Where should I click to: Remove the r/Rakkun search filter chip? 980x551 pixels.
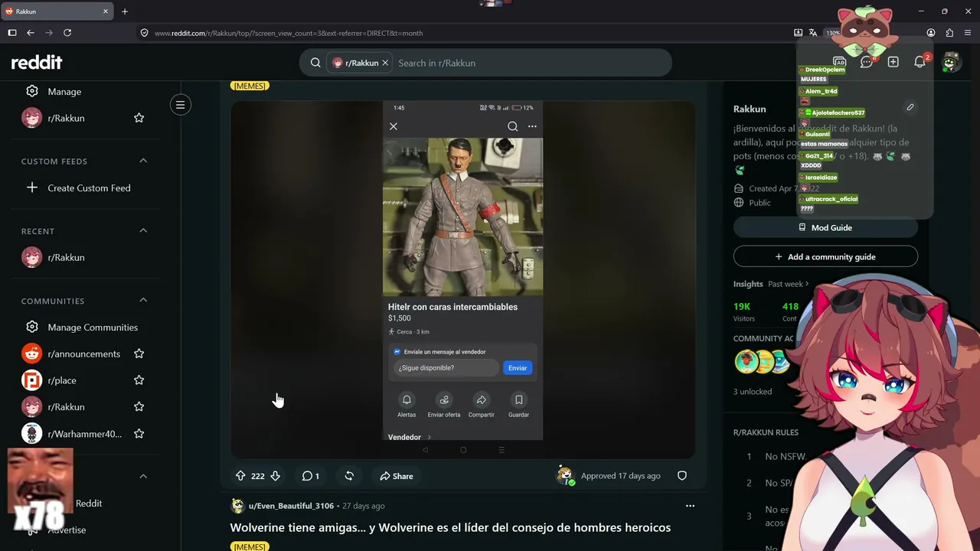[385, 63]
